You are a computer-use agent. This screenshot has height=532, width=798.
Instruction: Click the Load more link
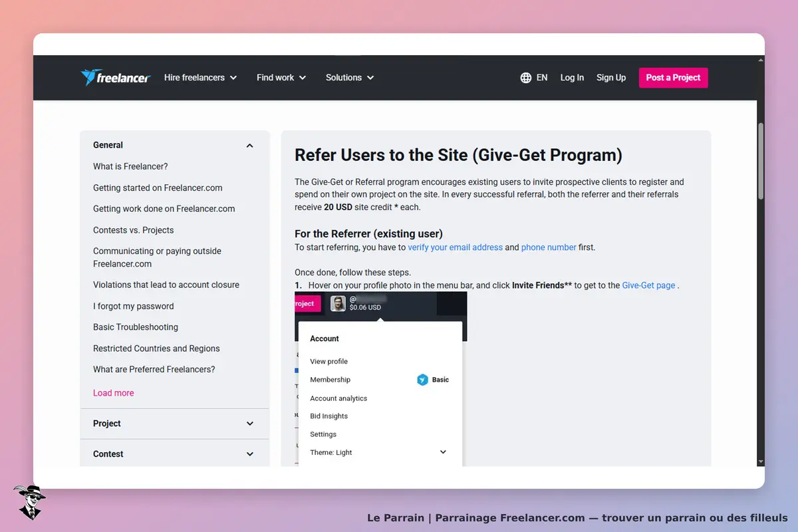pos(113,393)
